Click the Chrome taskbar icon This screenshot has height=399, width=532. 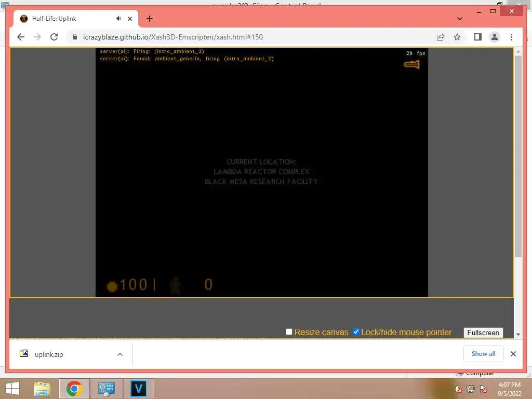(74, 389)
